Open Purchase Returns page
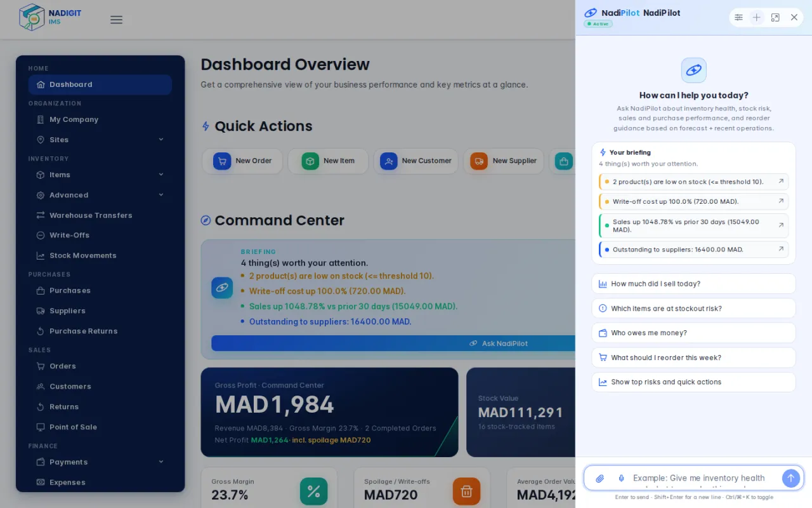Image resolution: width=812 pixels, height=508 pixels. [100, 331]
